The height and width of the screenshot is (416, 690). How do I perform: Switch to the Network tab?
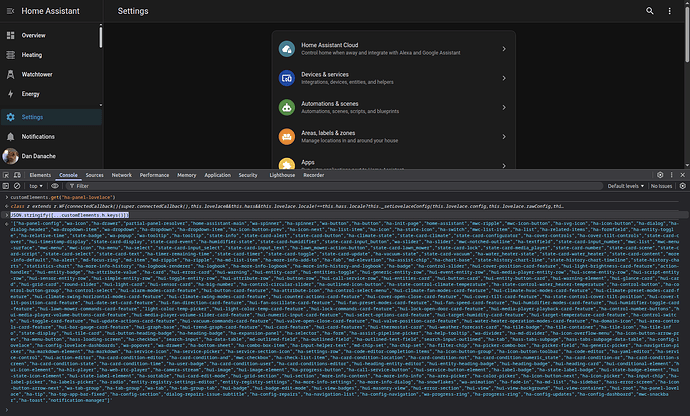point(121,175)
